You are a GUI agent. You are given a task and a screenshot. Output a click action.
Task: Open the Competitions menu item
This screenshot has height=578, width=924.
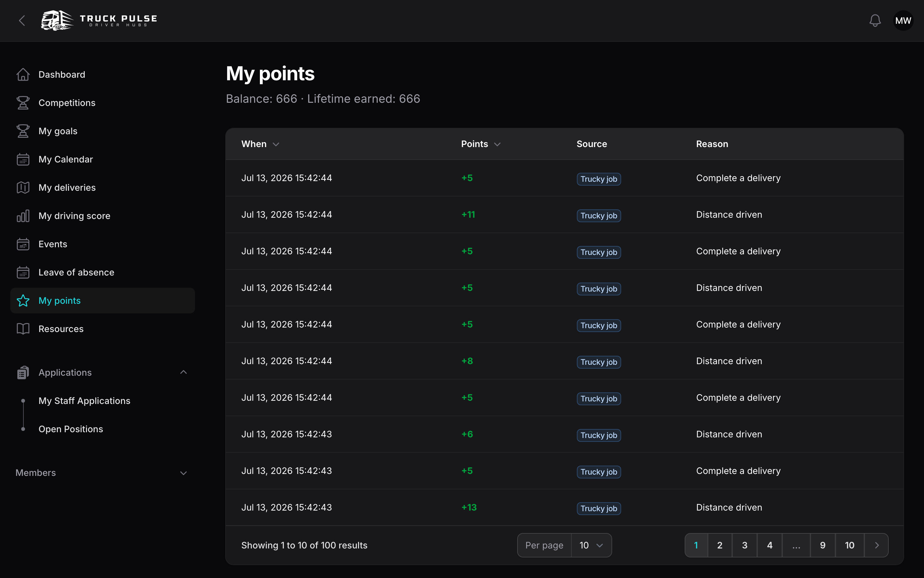(103, 103)
